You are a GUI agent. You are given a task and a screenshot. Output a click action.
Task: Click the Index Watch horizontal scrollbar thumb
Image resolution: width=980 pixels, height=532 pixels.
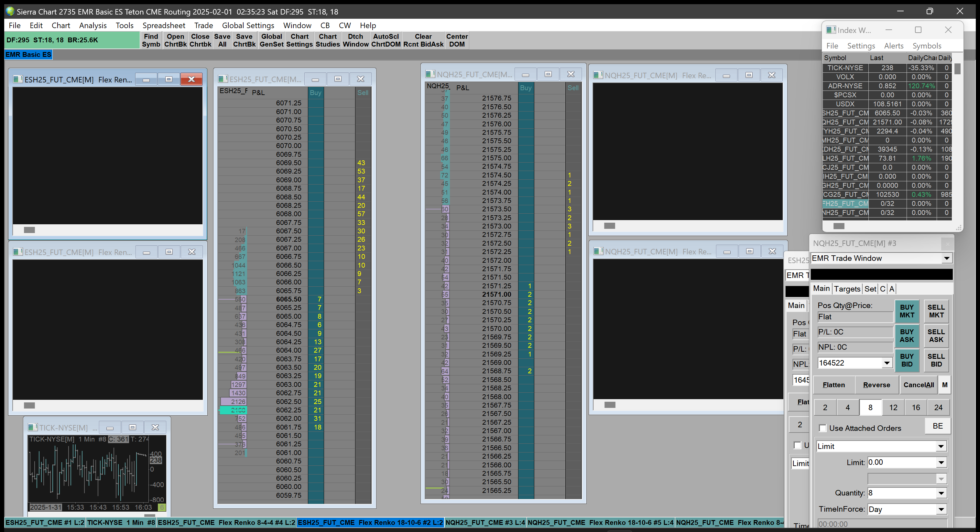839,226
